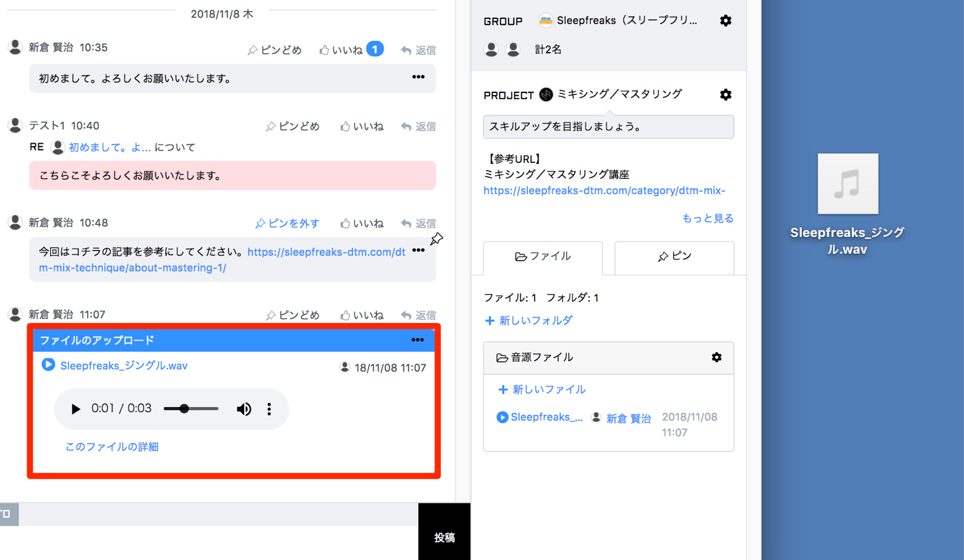Play audio in the embedded player
This screenshot has height=560, width=964.
tap(76, 409)
